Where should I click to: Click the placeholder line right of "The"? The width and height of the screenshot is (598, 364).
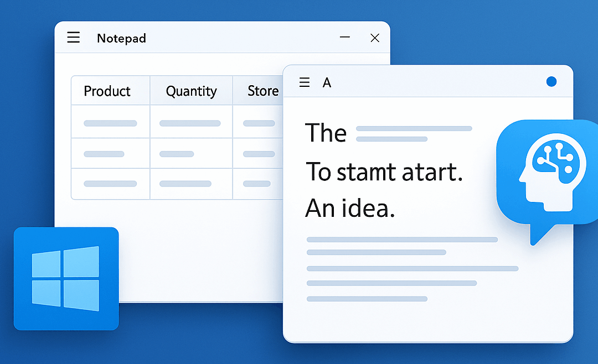pyautogui.click(x=414, y=129)
